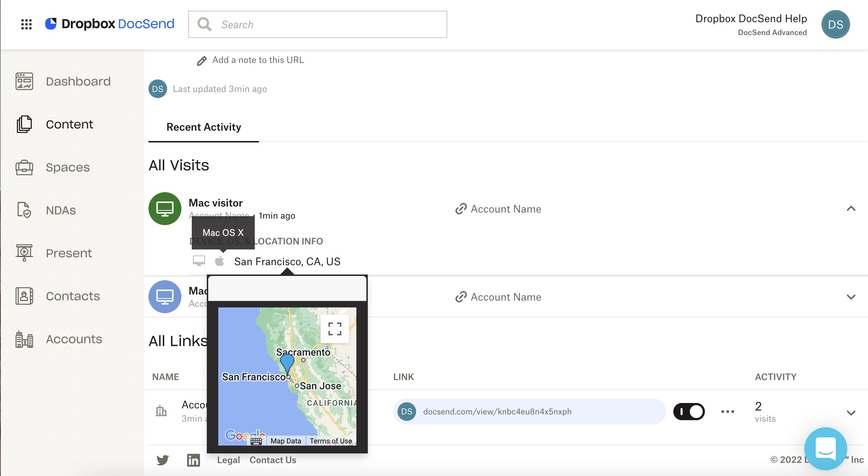Click the Dashboard sidebar icon
The height and width of the screenshot is (476, 868).
tap(24, 81)
